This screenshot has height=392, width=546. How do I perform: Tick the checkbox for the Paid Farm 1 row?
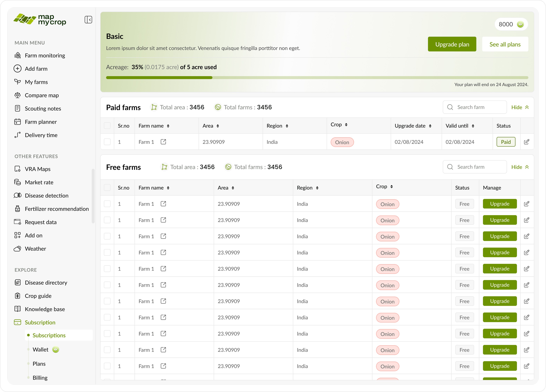tap(107, 142)
